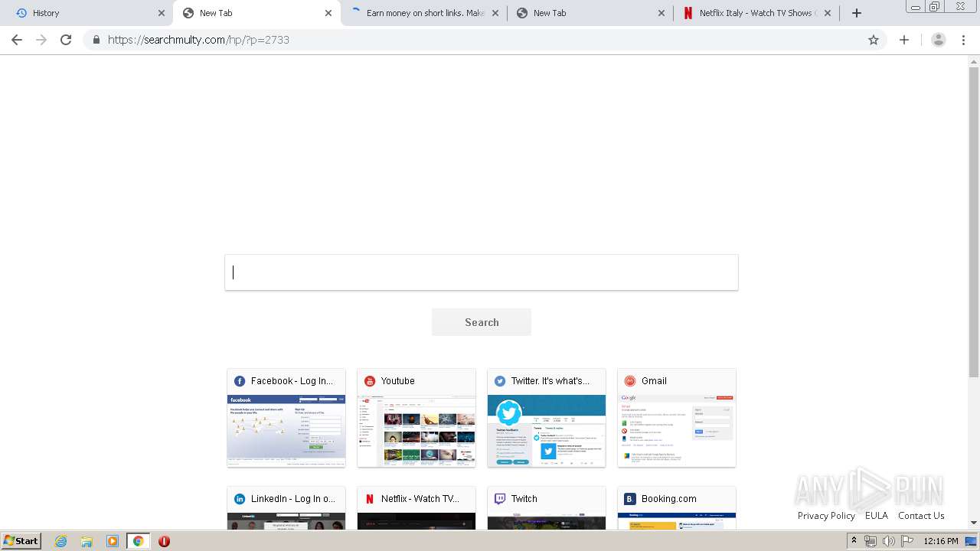
Task: Click the Netflix tile title
Action: pos(420,498)
